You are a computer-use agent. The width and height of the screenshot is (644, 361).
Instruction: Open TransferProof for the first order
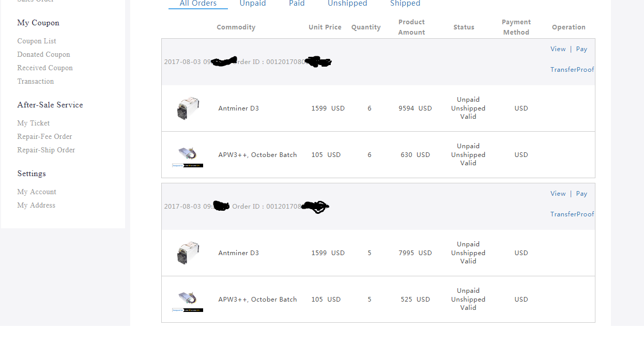[x=572, y=70]
